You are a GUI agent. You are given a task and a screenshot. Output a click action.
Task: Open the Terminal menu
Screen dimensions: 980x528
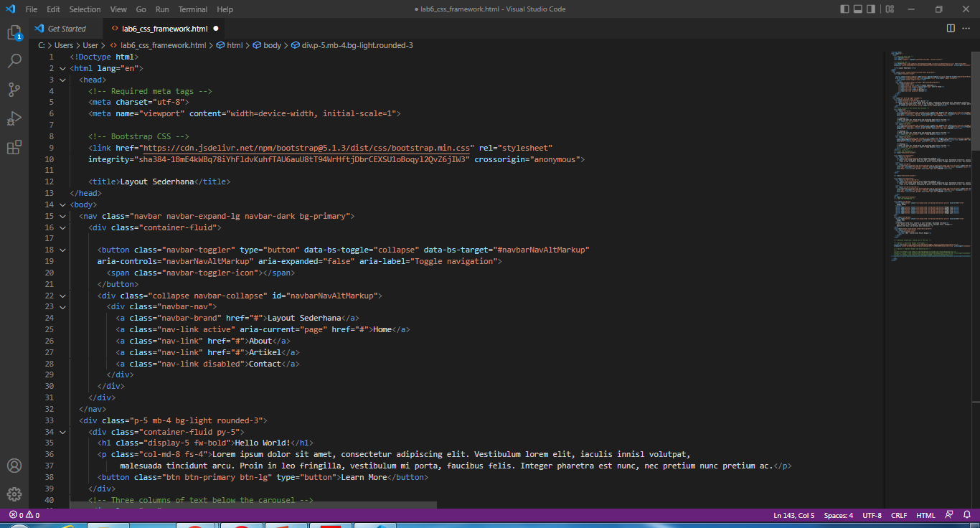coord(192,9)
